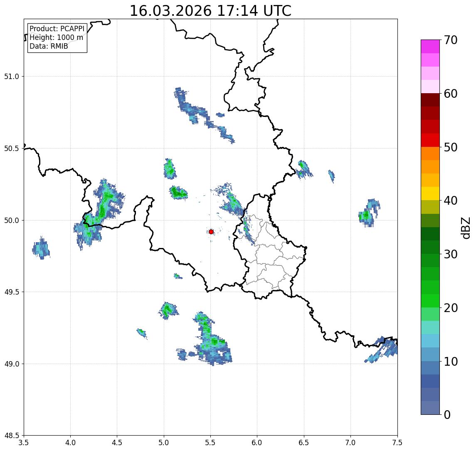Click the 16.03.2026 17:14 UTC title
Viewport: 476px width, 451px height.
coord(210,11)
